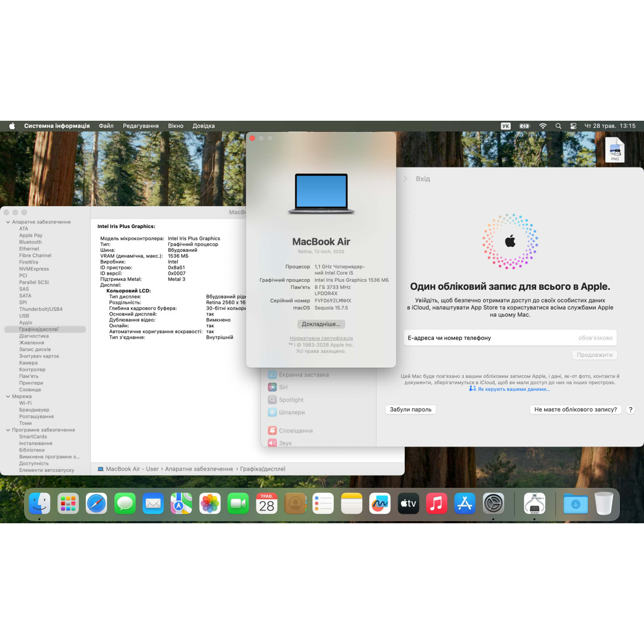Open Вікно menu

point(175,126)
